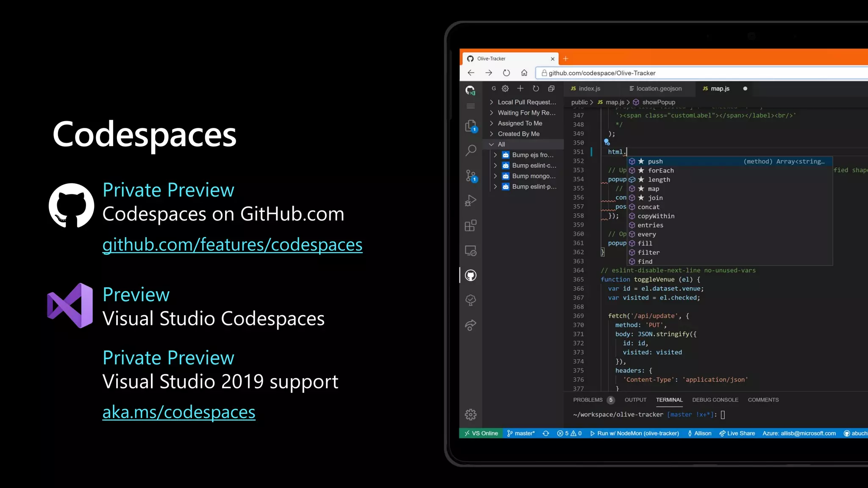The height and width of the screenshot is (488, 868).
Task: Choose push from autocomplete list
Action: 730,161
